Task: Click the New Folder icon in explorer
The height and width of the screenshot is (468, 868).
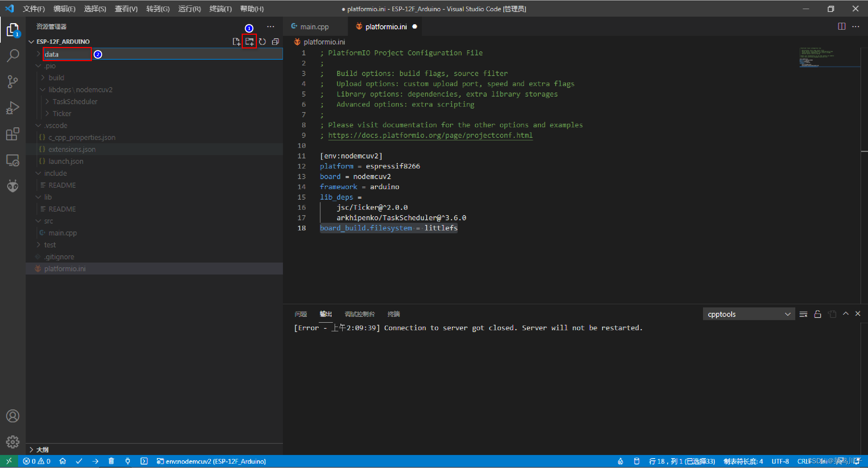Action: 249,42
